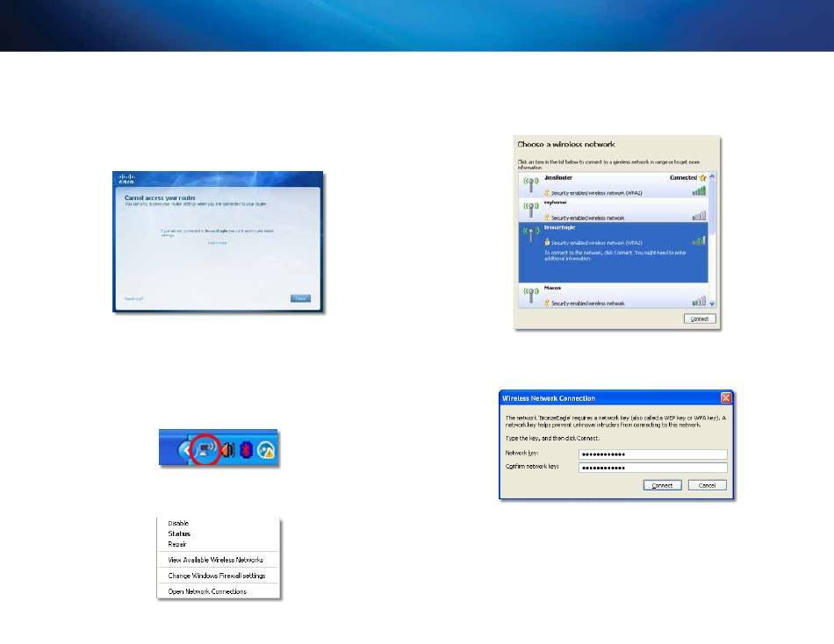Click the Network key password field

652,454
